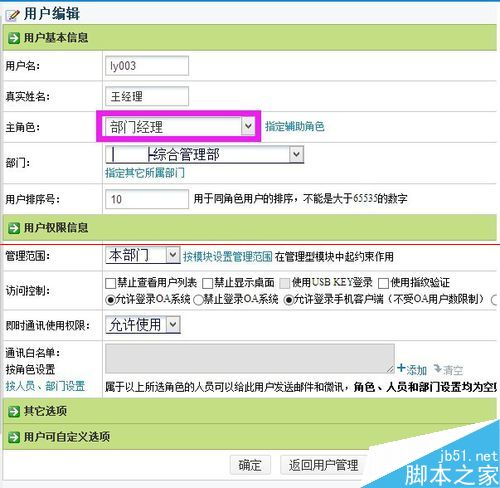Click the arrow icon beside 用户基本信息
This screenshot has height=488, width=500.
pyautogui.click(x=14, y=38)
